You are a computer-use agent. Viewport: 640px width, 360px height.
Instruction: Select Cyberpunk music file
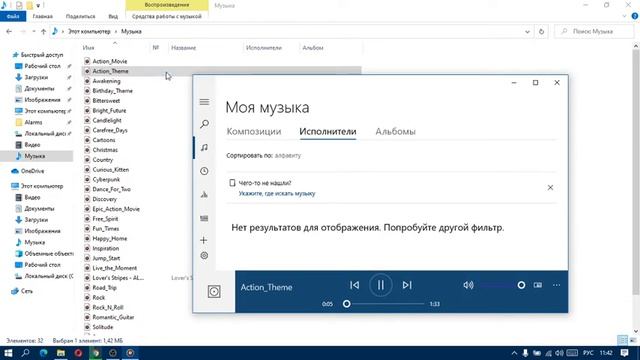coord(106,180)
